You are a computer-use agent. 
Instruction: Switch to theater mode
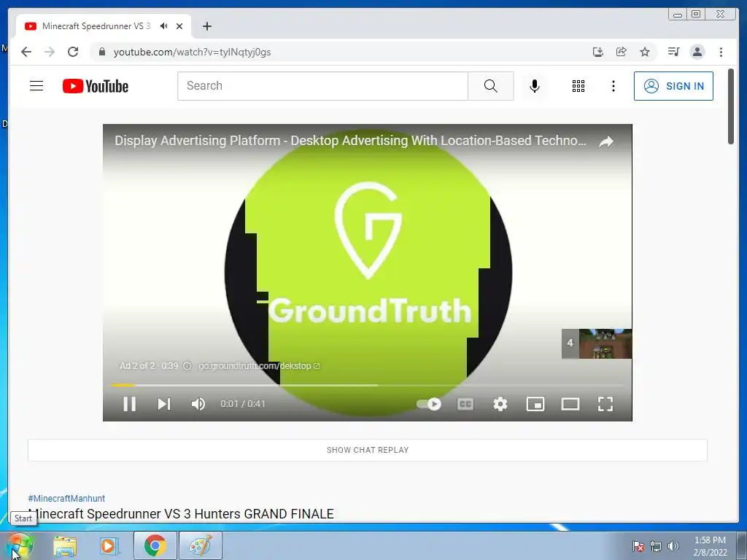click(570, 404)
